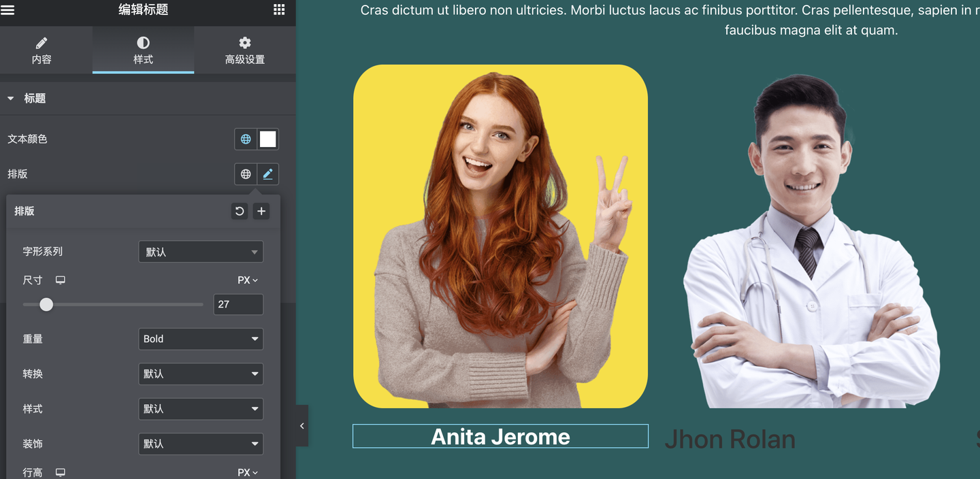The height and width of the screenshot is (479, 980).
Task: Add new global font with plus icon
Action: pos(261,212)
